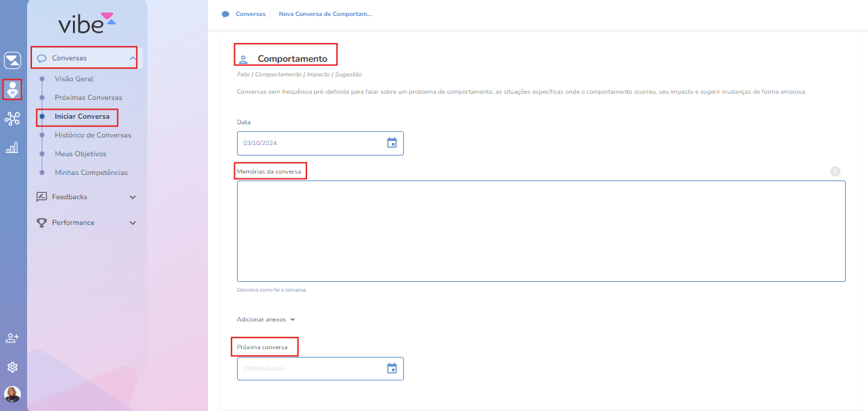Open calendar picker for Data field
Screen dimensions: 868x411
[x=392, y=143]
